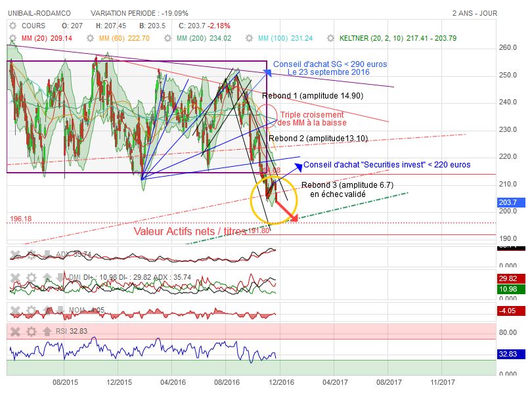
Task: Open the MM (100) settings gear
Action: pyautogui.click(x=249, y=38)
